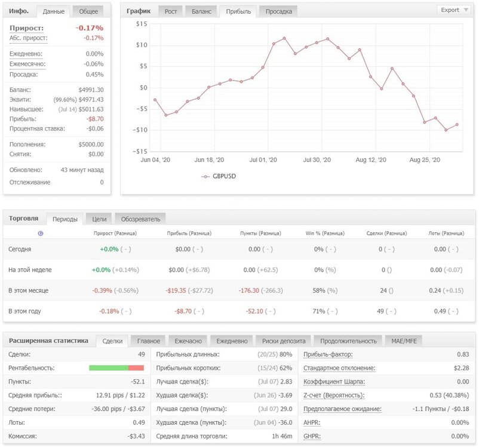The height and width of the screenshot is (448, 479).
Task: Click the Win % (Разница) column header
Action: click(325, 233)
